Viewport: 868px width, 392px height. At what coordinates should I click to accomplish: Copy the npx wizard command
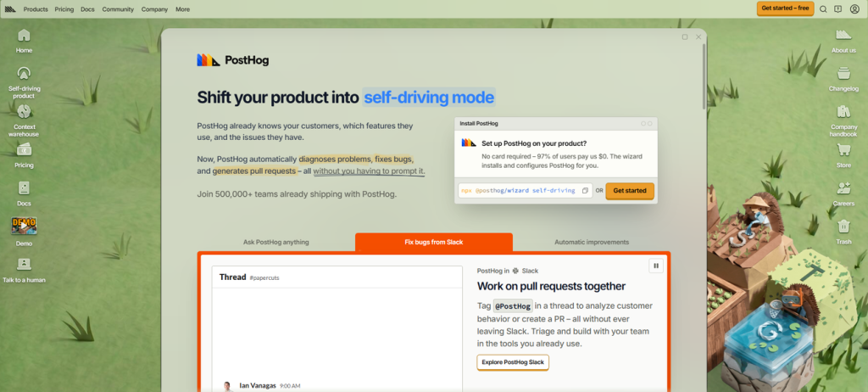click(x=585, y=191)
